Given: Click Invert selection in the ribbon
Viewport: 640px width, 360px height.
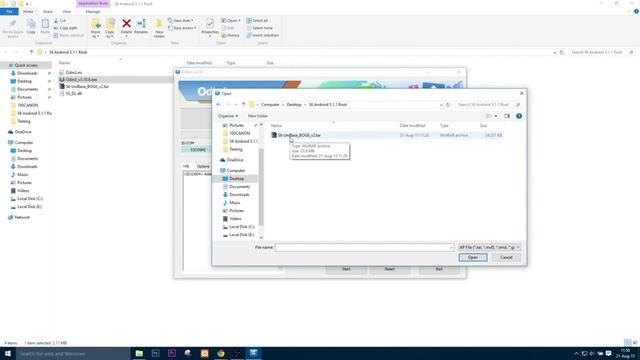Looking at the screenshot, I should [262, 36].
